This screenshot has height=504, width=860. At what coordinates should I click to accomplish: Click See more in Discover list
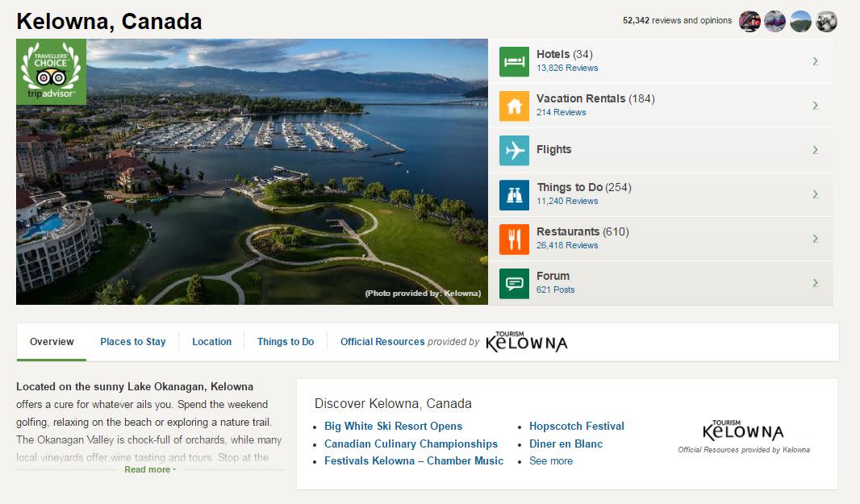[551, 460]
